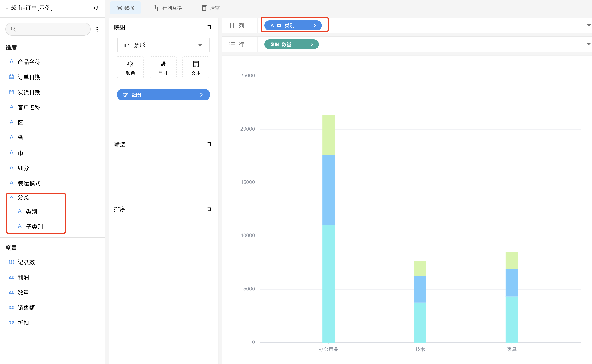The width and height of the screenshot is (592, 364).
Task: Select the 记录数 measure
Action: 26,262
